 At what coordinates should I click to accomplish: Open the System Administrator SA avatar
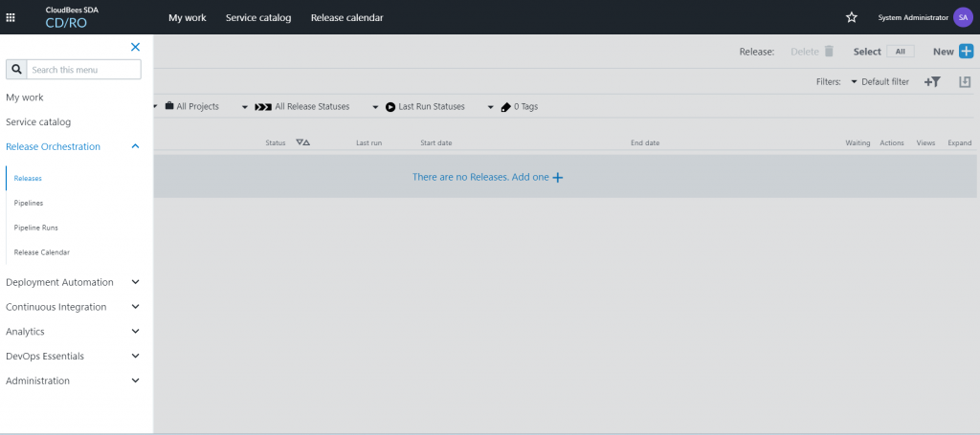click(x=962, y=17)
